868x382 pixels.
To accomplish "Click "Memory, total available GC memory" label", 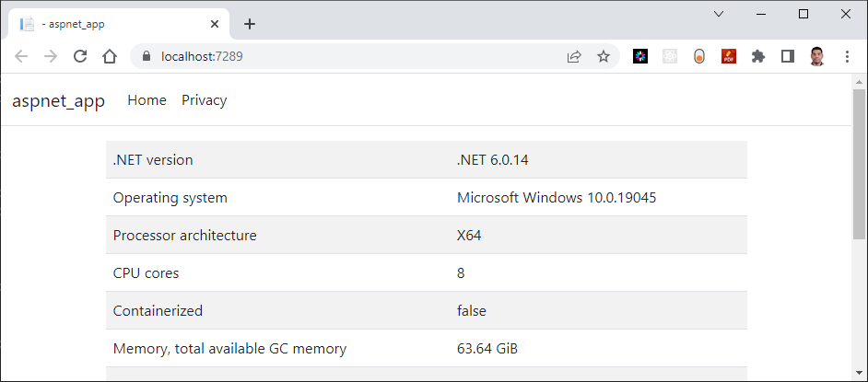I will [x=229, y=349].
